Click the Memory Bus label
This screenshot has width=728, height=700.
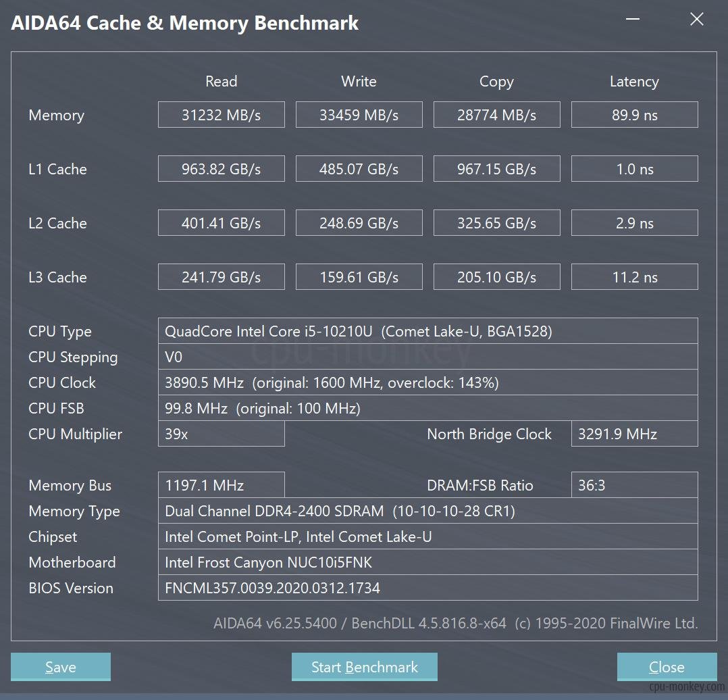coord(70,485)
